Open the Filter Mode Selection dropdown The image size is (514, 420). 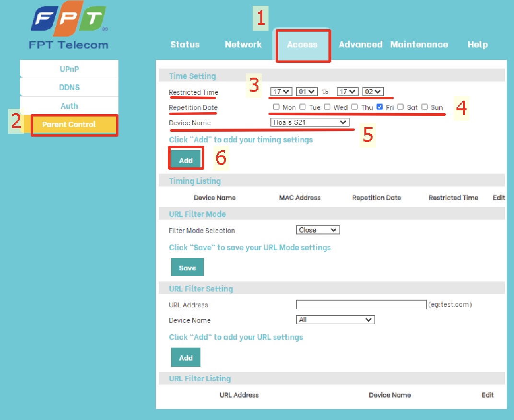317,230
